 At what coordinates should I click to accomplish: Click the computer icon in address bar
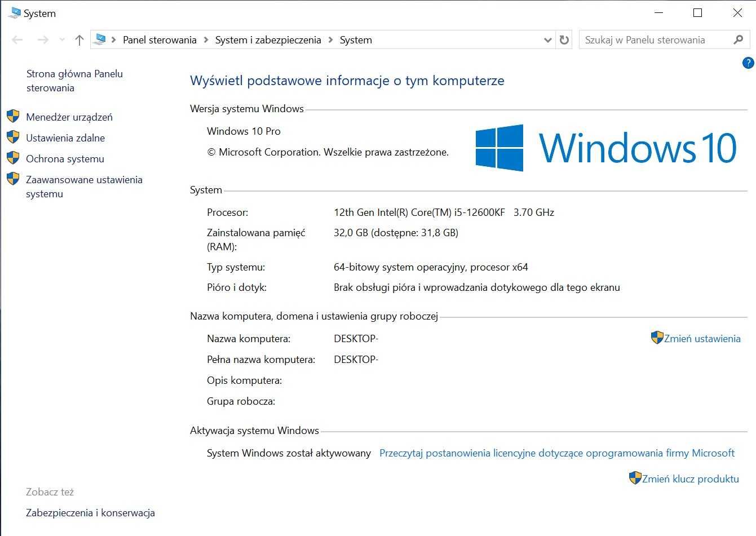point(99,39)
